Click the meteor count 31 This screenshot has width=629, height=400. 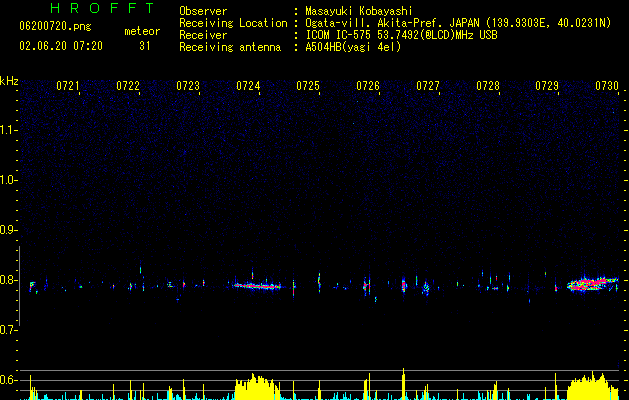point(145,46)
